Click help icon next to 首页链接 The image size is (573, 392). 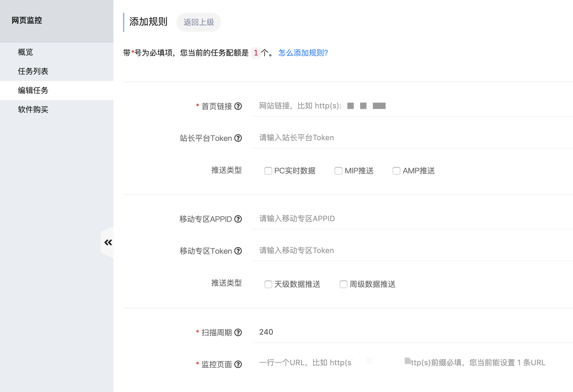[238, 106]
